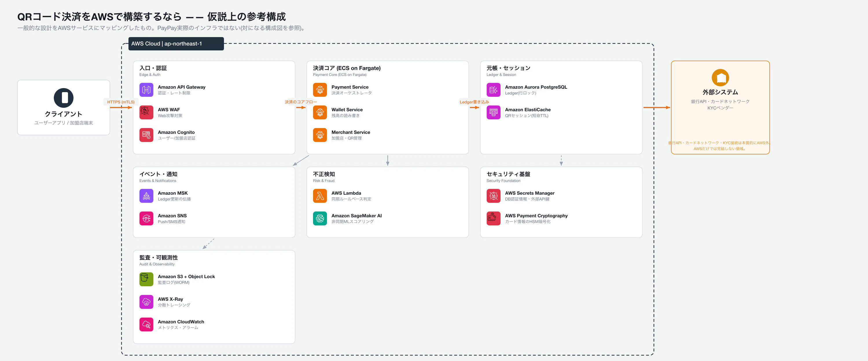Click the orange note about AWS外 connections
The width and height of the screenshot is (868, 361).
tap(720, 145)
